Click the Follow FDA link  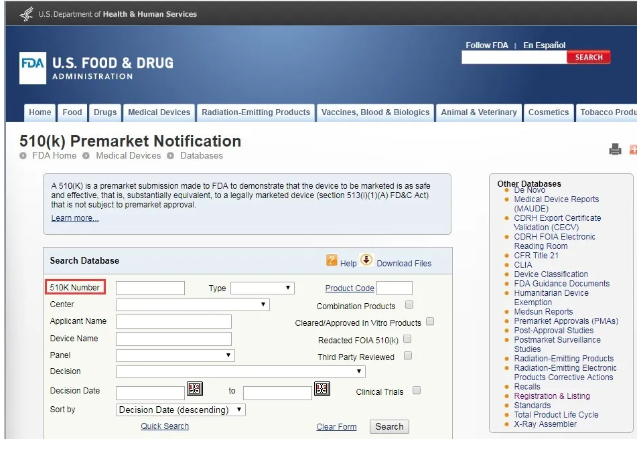point(486,45)
